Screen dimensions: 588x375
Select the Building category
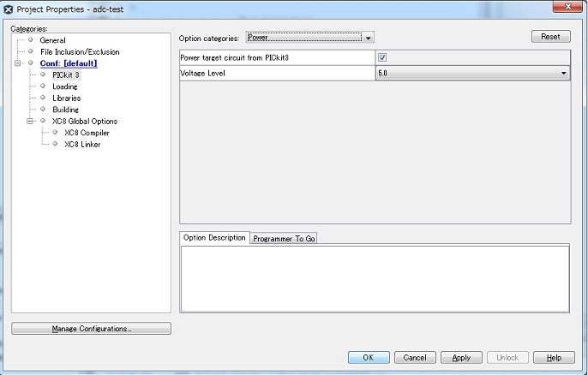coord(66,110)
